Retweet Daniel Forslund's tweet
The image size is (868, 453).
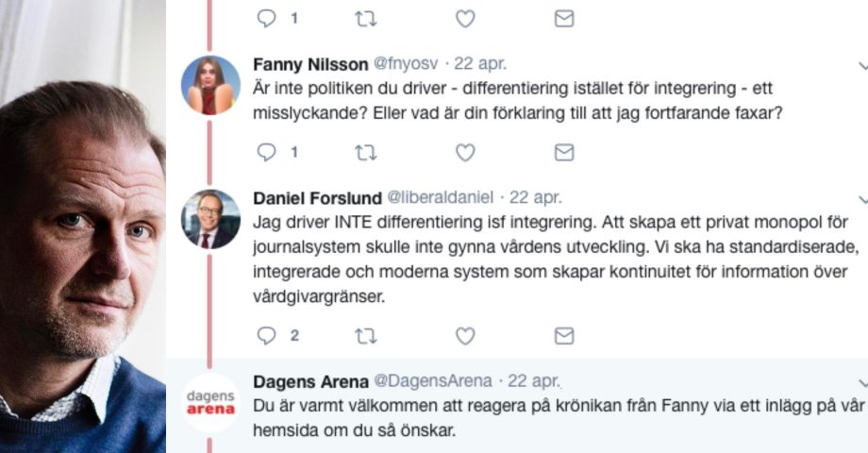point(364,335)
